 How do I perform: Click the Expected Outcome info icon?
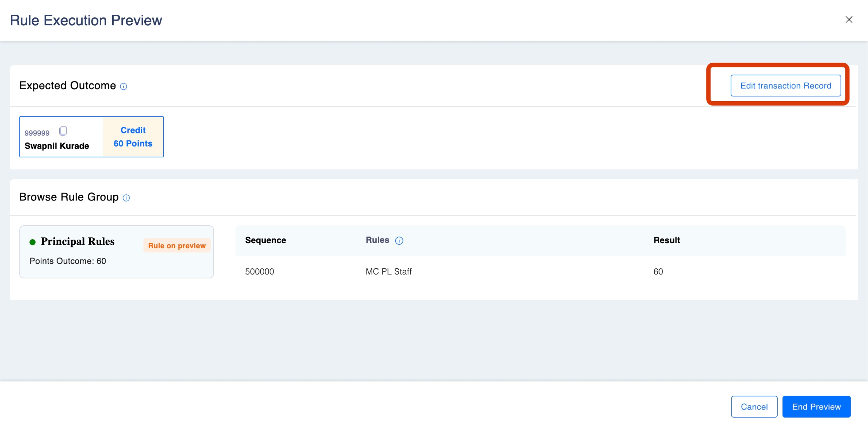[x=123, y=86]
